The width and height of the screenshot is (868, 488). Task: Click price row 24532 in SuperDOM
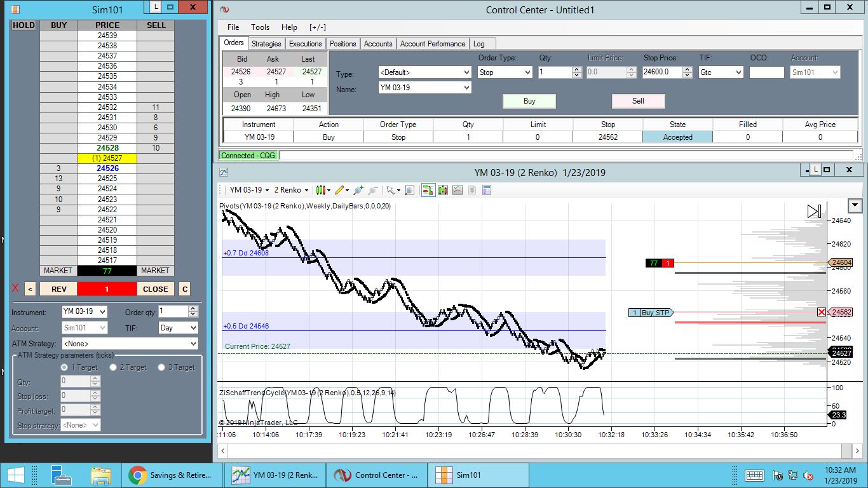pos(107,107)
